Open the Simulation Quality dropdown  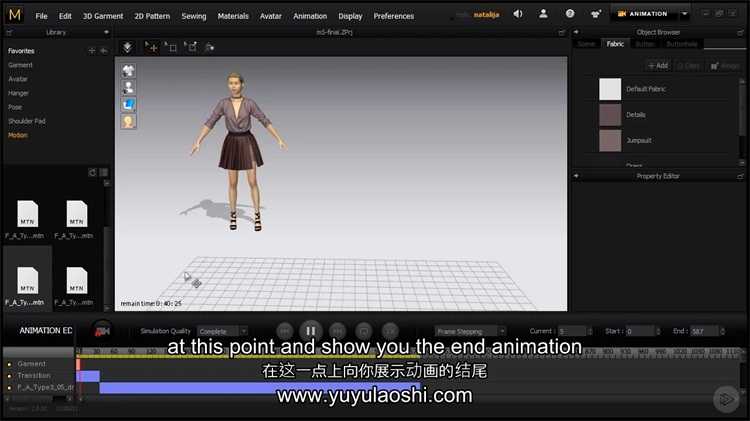coord(222,331)
